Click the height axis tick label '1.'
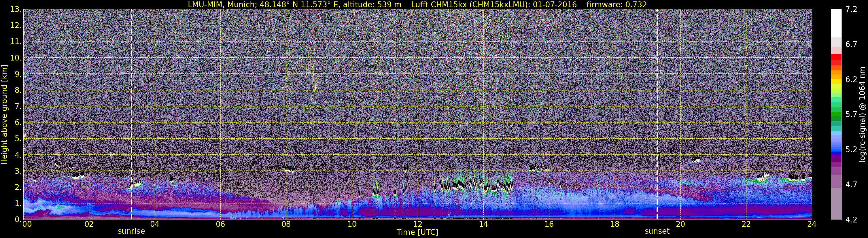 (18, 203)
